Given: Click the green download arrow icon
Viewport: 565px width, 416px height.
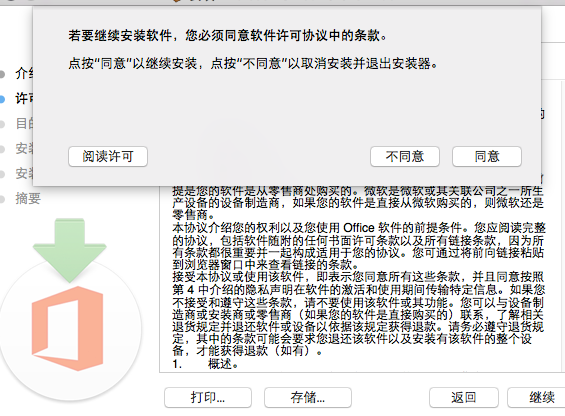Looking at the screenshot, I should click(x=70, y=250).
